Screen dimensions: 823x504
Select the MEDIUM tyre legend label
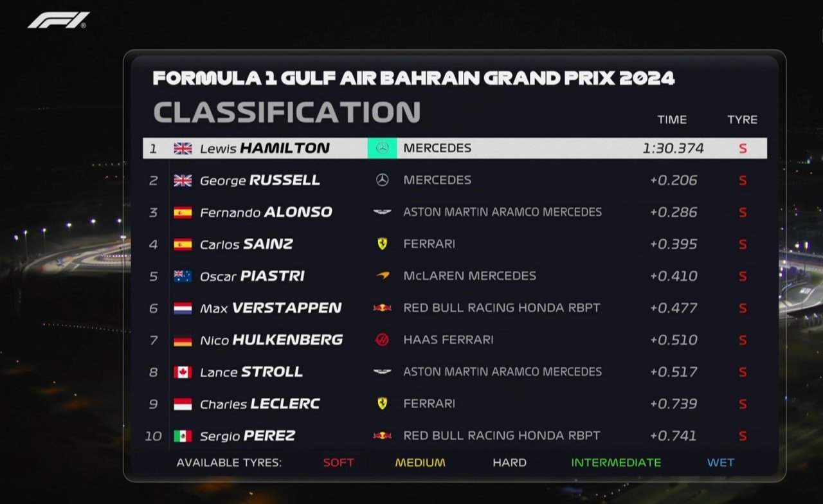coord(420,462)
